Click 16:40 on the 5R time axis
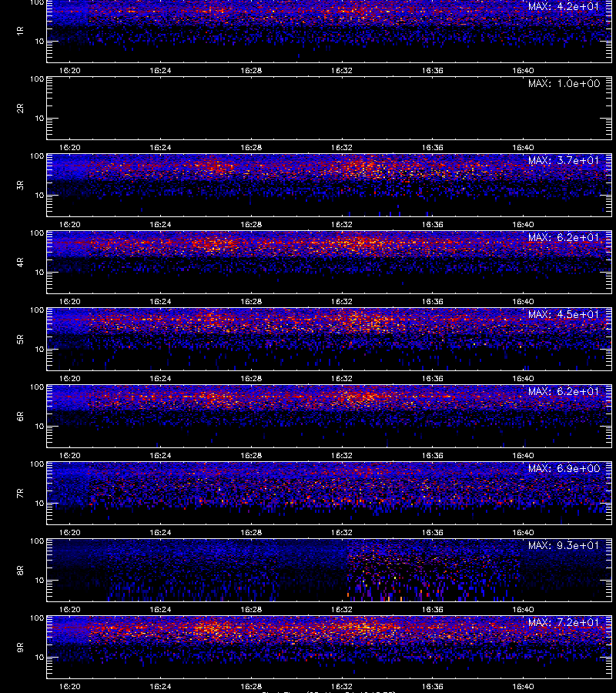The width and height of the screenshot is (616, 693). click(523, 379)
